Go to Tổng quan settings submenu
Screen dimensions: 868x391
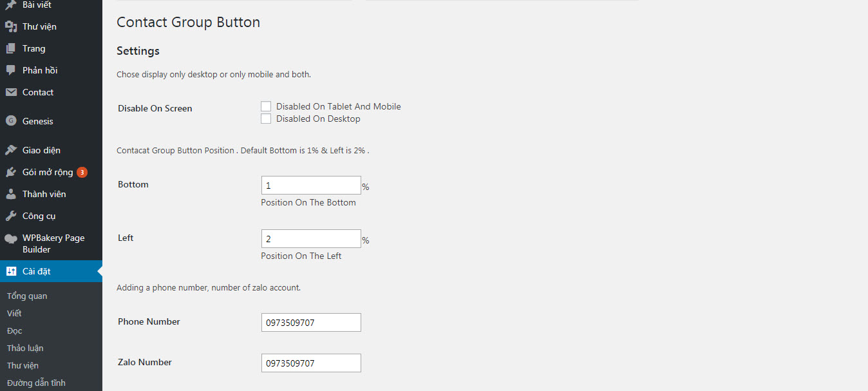[x=27, y=296]
